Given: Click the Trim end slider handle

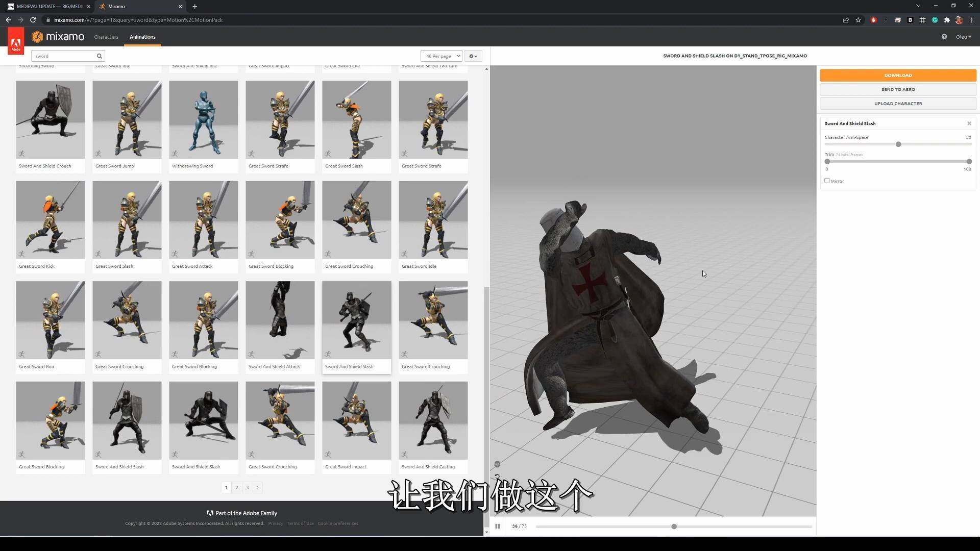Looking at the screenshot, I should click(x=969, y=162).
